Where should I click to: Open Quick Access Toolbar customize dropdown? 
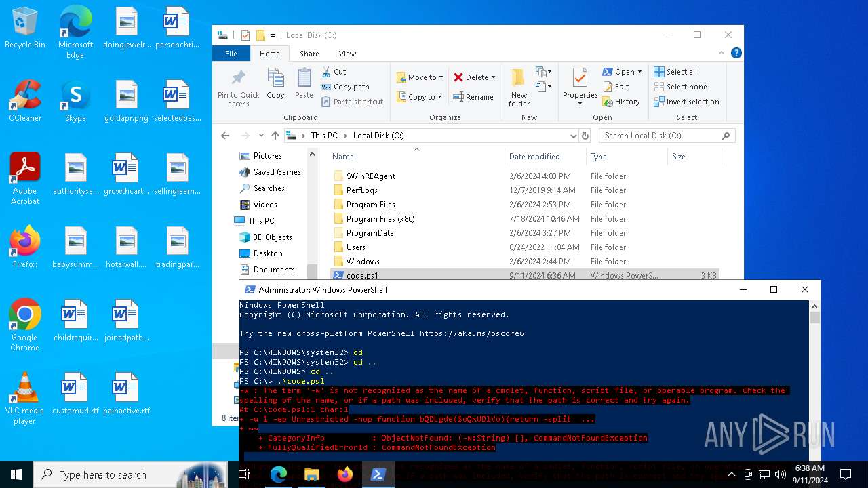pyautogui.click(x=273, y=35)
